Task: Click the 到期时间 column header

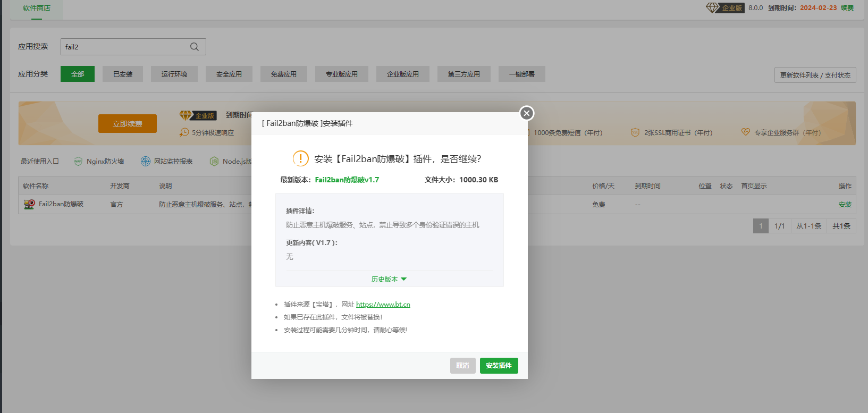Action: click(x=647, y=186)
